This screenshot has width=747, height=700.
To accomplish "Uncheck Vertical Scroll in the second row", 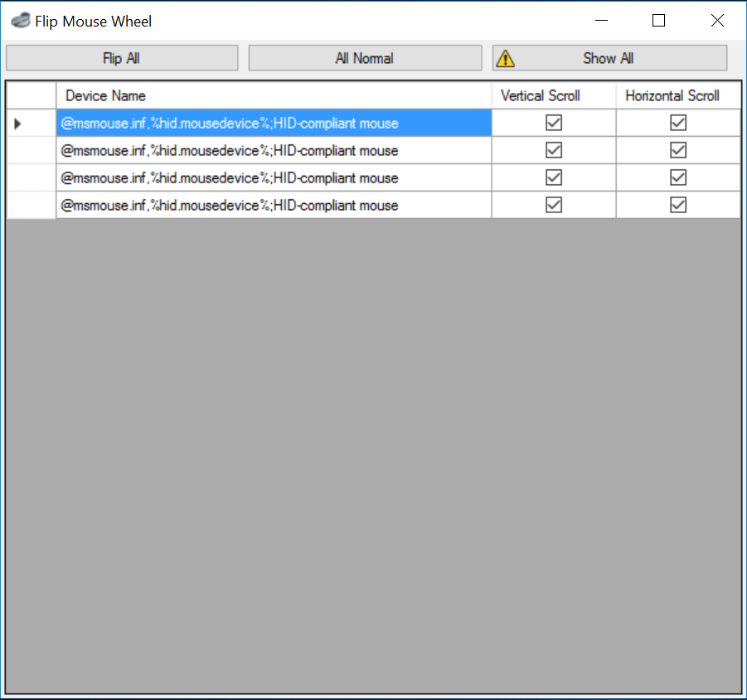I will click(554, 150).
